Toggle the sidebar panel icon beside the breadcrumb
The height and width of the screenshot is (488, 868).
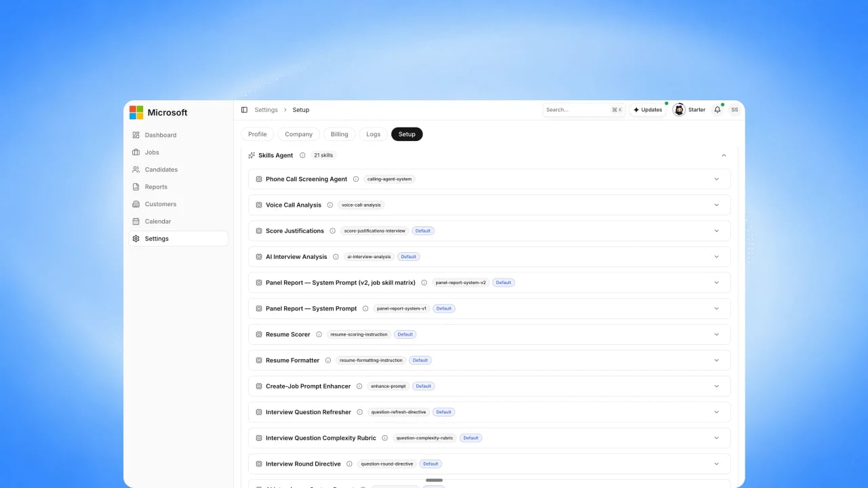244,110
